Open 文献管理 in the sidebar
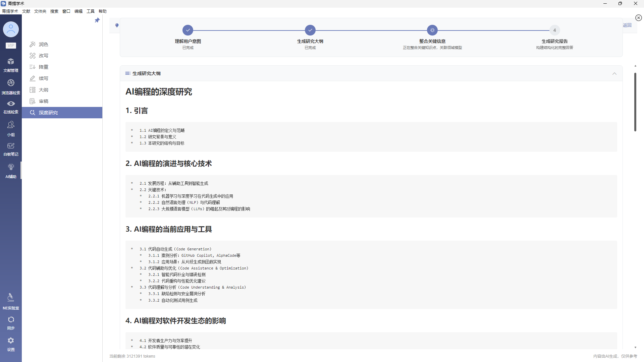Viewport: 644px width, 362px height. 11,64
